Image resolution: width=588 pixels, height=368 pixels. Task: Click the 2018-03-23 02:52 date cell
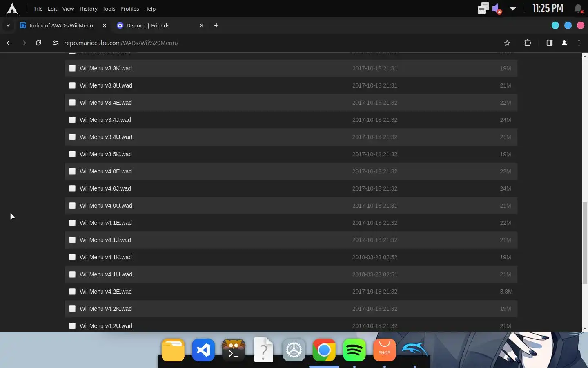[374, 257]
